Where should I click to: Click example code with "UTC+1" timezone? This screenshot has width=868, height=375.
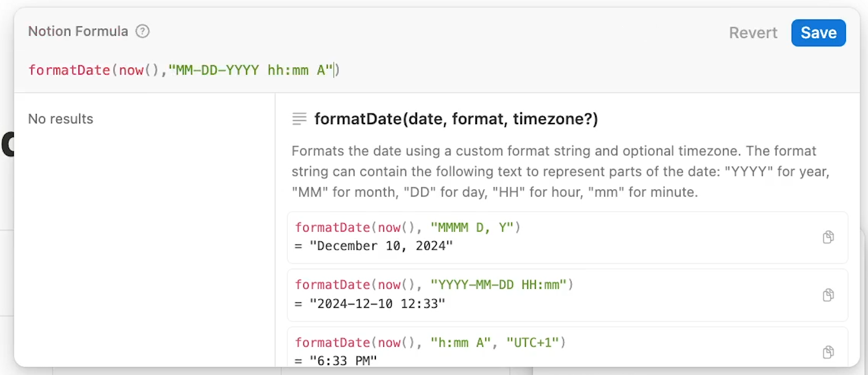click(430, 343)
